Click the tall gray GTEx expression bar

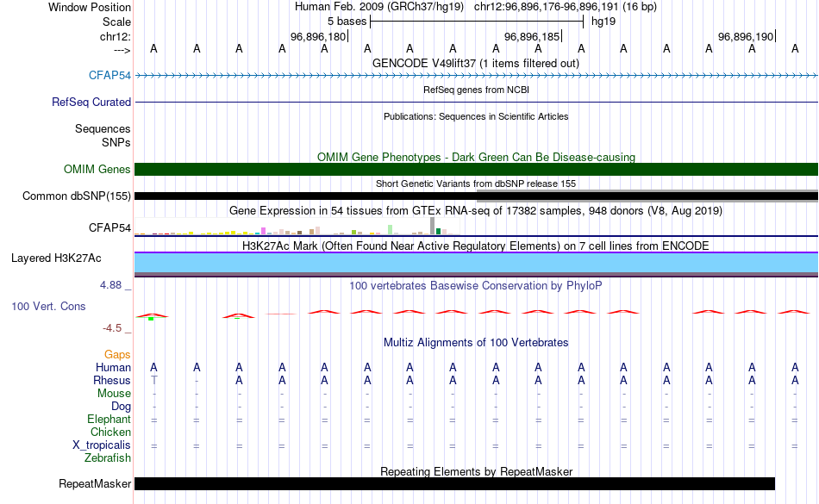tap(433, 226)
